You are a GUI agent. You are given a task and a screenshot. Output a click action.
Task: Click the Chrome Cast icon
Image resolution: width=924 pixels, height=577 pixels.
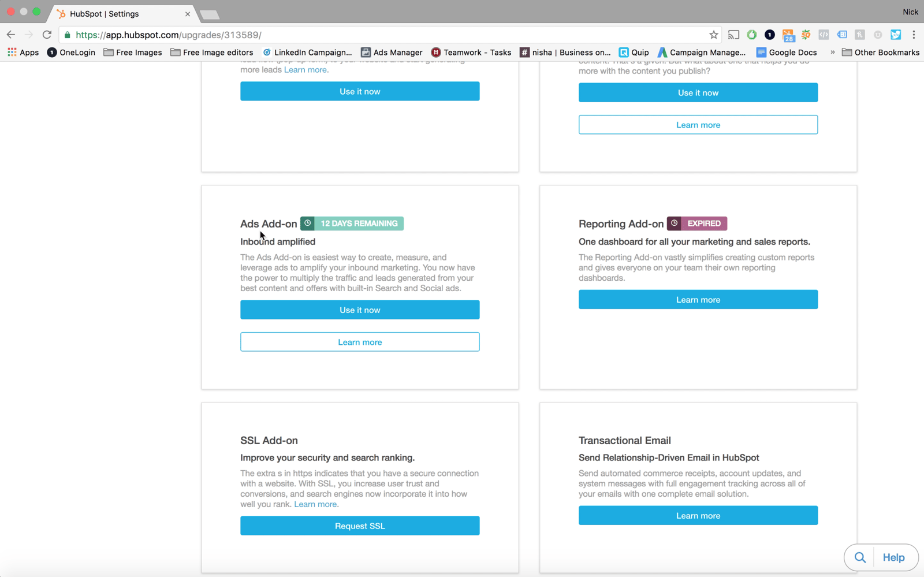click(733, 35)
